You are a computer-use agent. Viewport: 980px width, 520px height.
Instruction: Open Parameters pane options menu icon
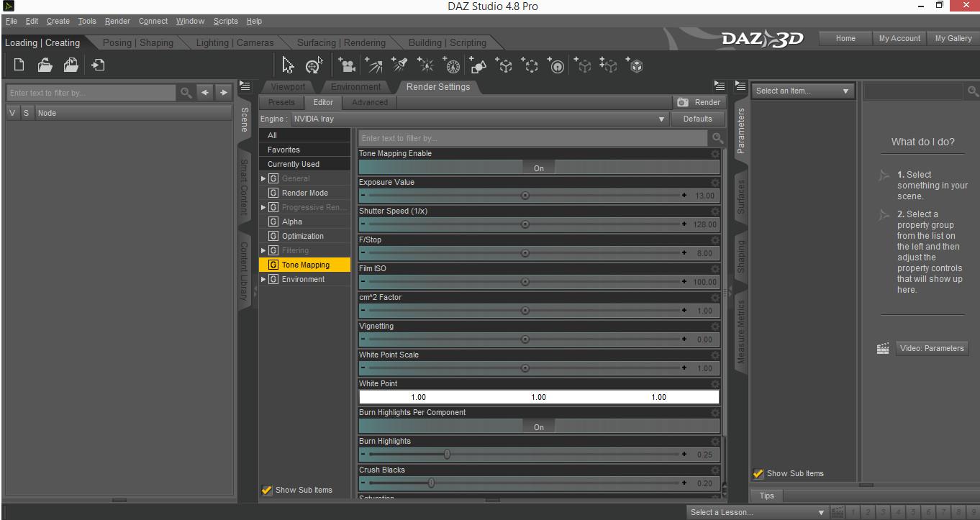tap(740, 86)
